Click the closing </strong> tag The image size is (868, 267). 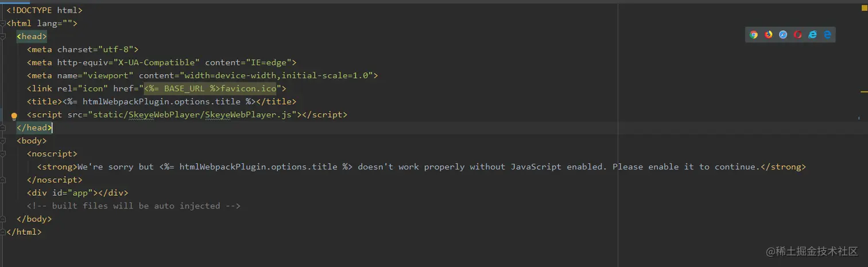[x=783, y=167]
